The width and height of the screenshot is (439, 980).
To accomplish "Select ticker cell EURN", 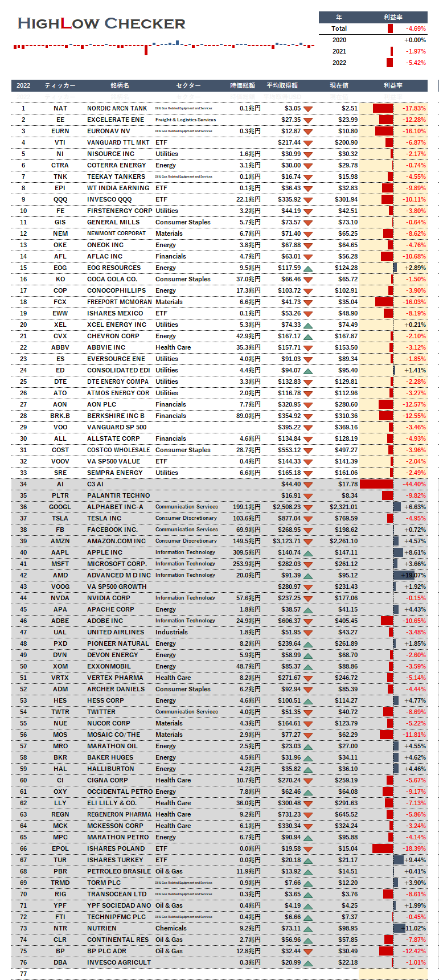I will [x=60, y=131].
